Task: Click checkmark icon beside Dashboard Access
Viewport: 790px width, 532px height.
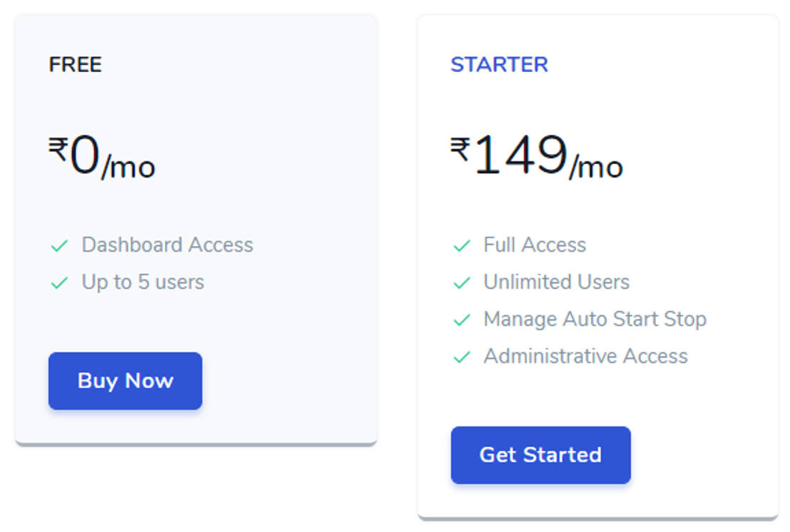Action: point(59,246)
